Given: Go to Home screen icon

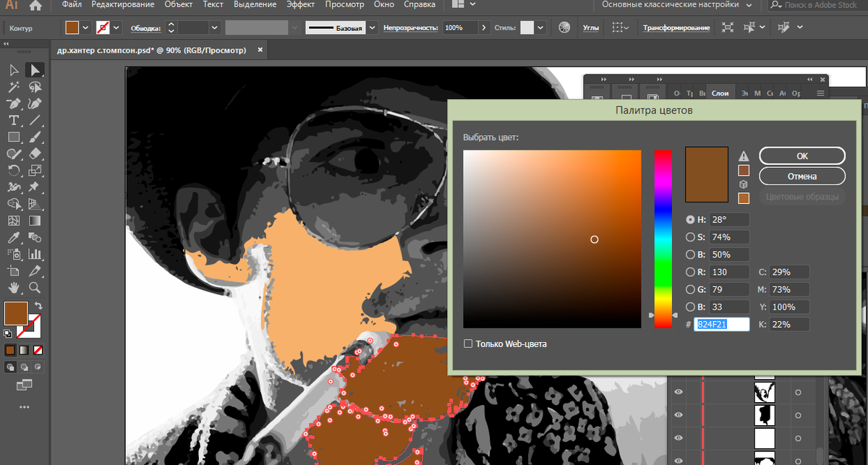Looking at the screenshot, I should 35,5.
